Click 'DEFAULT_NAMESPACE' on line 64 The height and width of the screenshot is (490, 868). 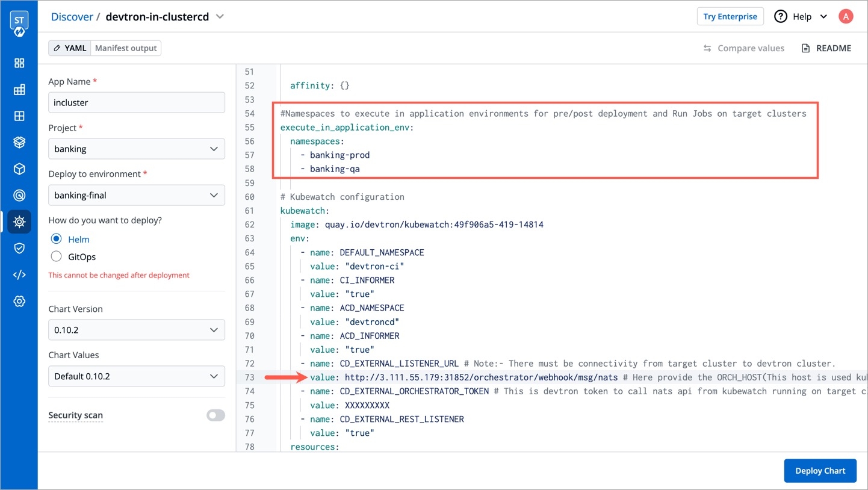tap(382, 252)
